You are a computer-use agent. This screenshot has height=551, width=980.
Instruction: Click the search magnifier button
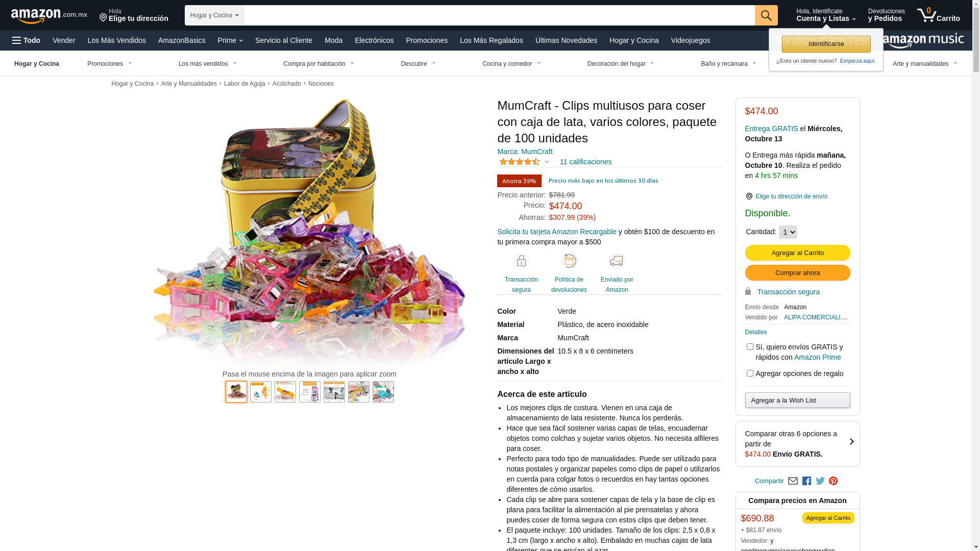[x=766, y=15]
